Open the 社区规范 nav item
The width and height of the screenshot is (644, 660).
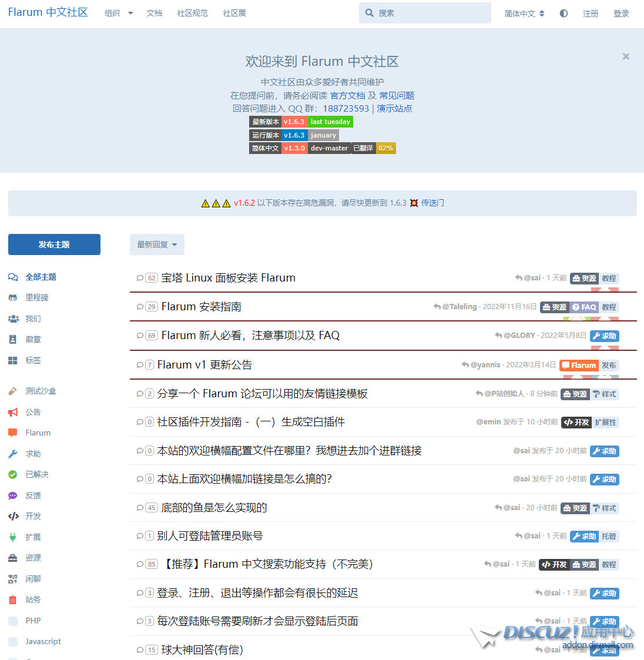[192, 13]
